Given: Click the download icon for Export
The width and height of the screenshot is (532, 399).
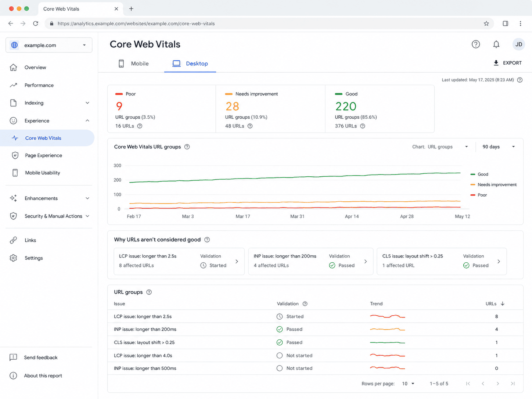Looking at the screenshot, I should [x=496, y=63].
